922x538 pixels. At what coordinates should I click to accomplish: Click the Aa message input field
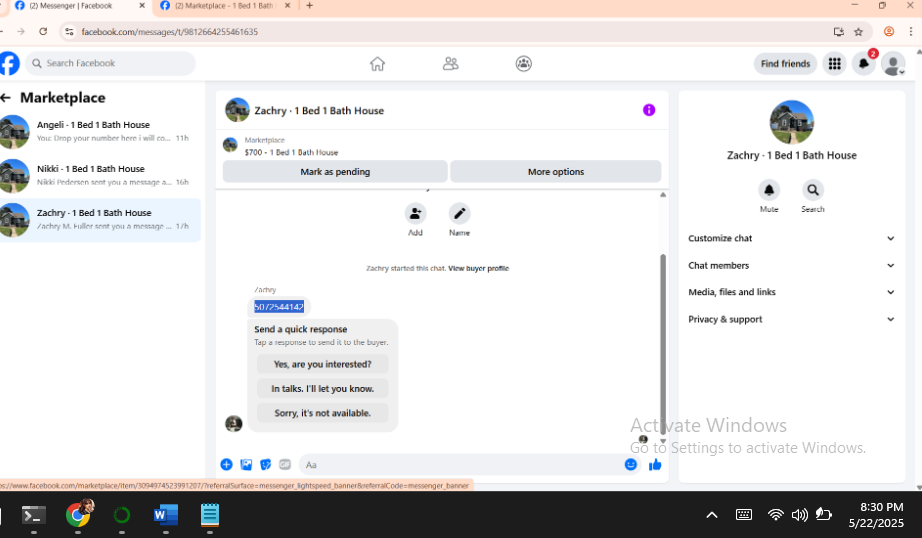pos(462,465)
